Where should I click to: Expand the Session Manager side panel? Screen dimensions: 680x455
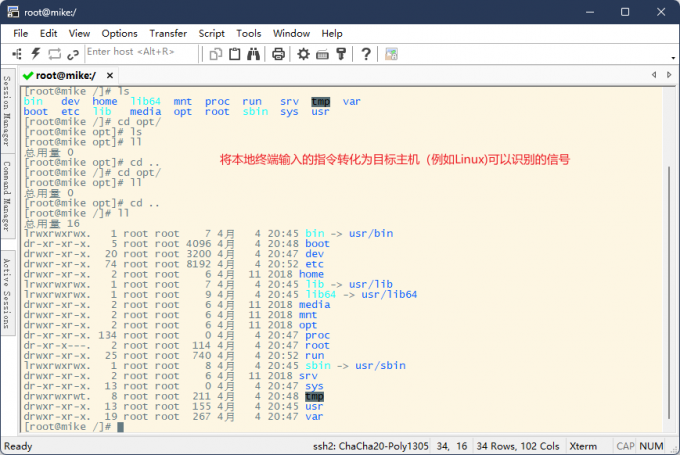(x=7, y=111)
